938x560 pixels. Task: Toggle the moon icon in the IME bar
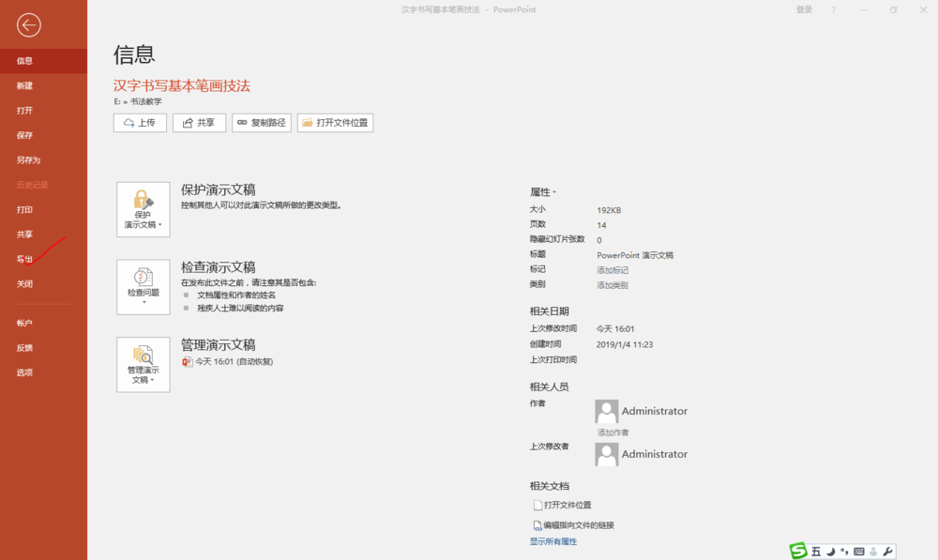(x=830, y=552)
